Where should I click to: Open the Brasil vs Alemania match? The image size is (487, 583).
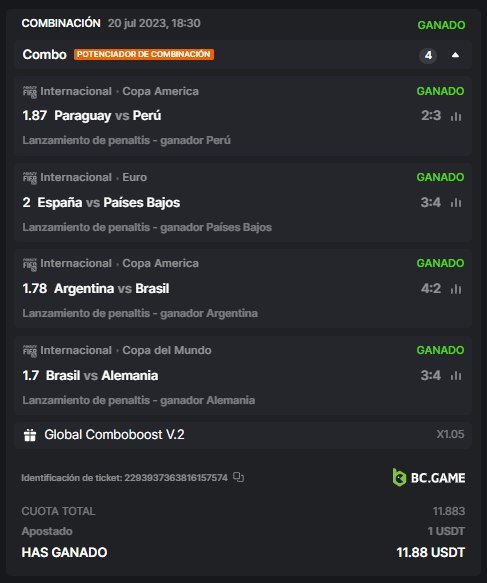[x=102, y=376]
